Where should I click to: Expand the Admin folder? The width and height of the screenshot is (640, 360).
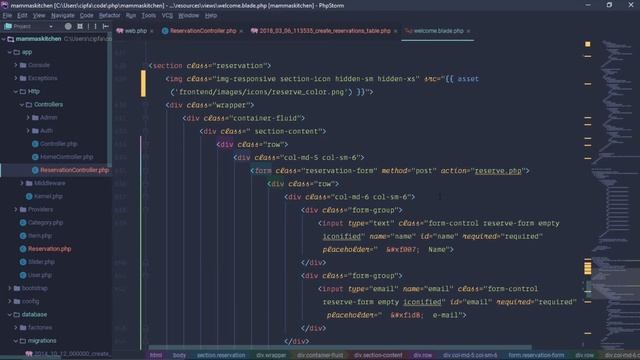(28, 118)
